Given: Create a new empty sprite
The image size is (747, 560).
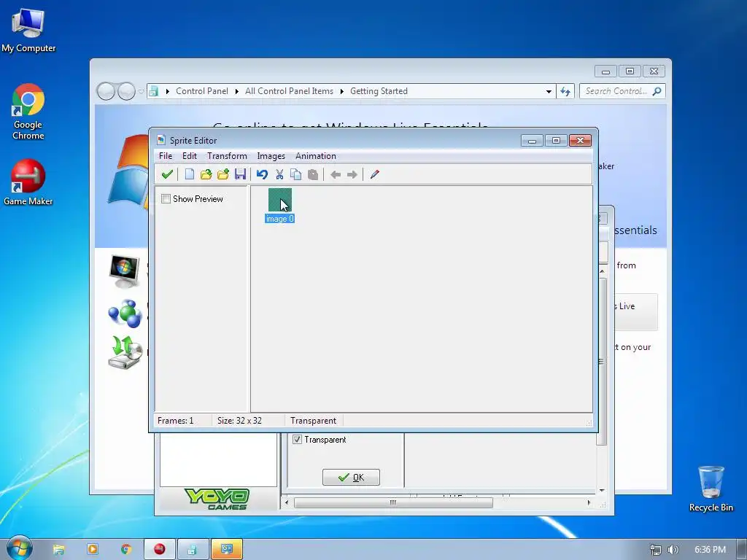Looking at the screenshot, I should point(189,174).
